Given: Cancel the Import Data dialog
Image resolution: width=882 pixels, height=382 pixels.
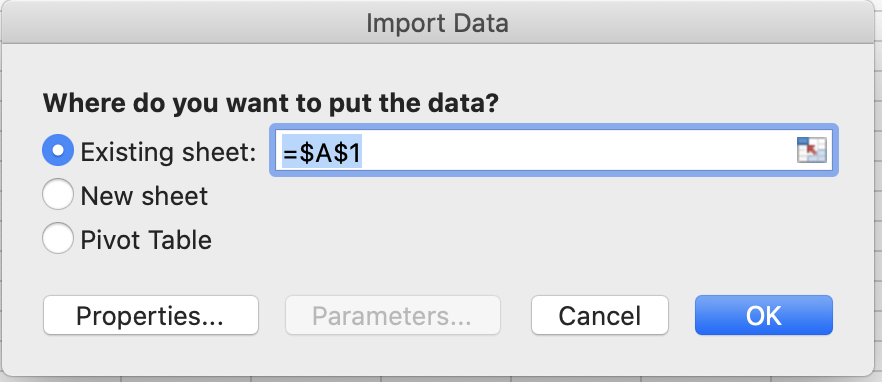Looking at the screenshot, I should pyautogui.click(x=600, y=316).
